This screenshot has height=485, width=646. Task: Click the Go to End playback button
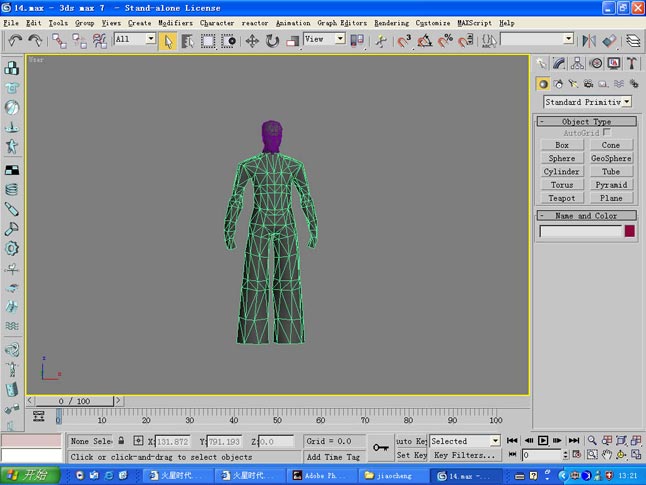(x=574, y=440)
